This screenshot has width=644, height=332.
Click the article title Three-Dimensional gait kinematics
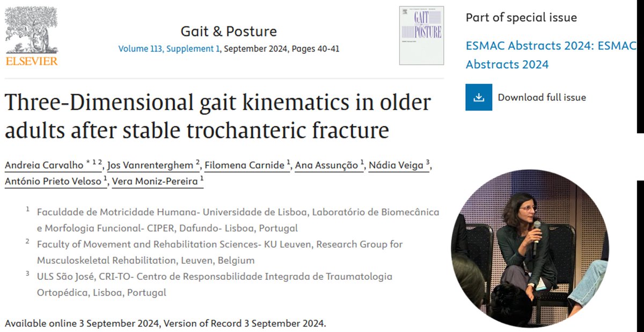point(217,117)
